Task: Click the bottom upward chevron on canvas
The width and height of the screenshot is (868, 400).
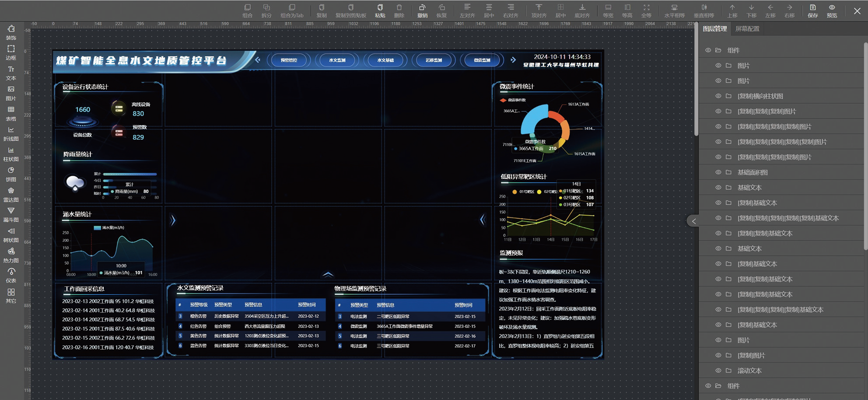Action: 328,275
